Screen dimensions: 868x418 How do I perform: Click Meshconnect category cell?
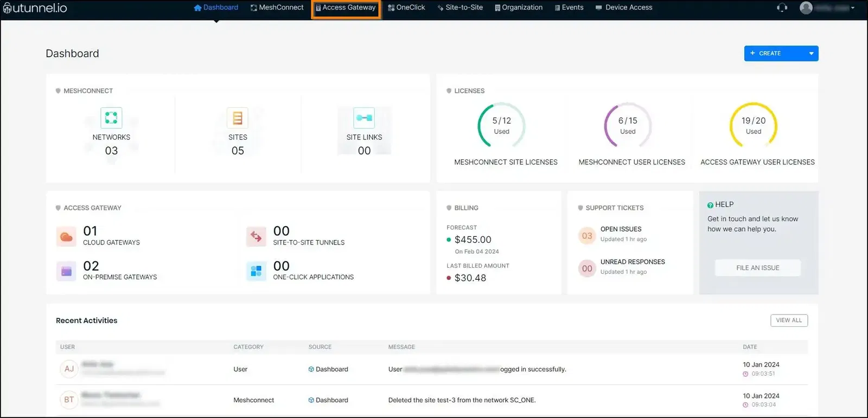click(x=254, y=400)
